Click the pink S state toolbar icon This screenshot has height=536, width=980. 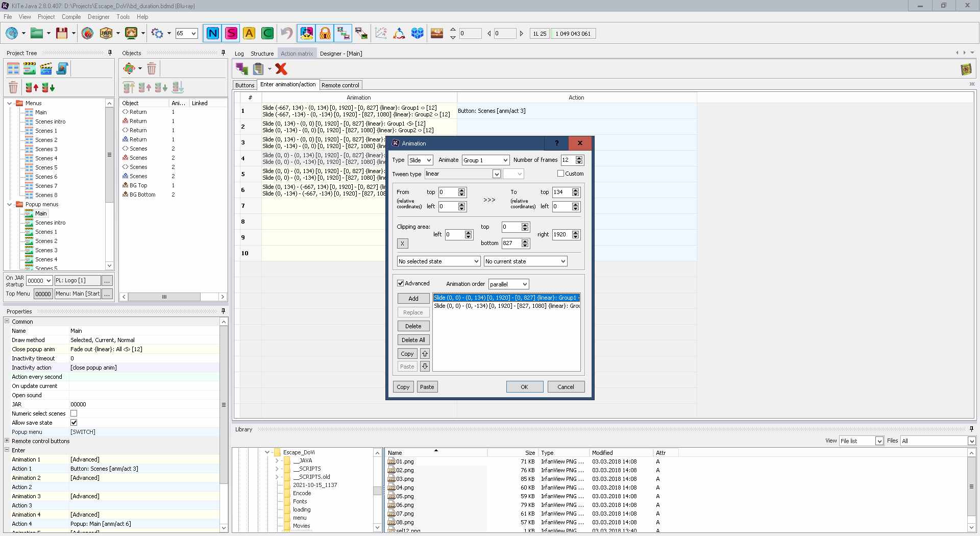coord(231,34)
